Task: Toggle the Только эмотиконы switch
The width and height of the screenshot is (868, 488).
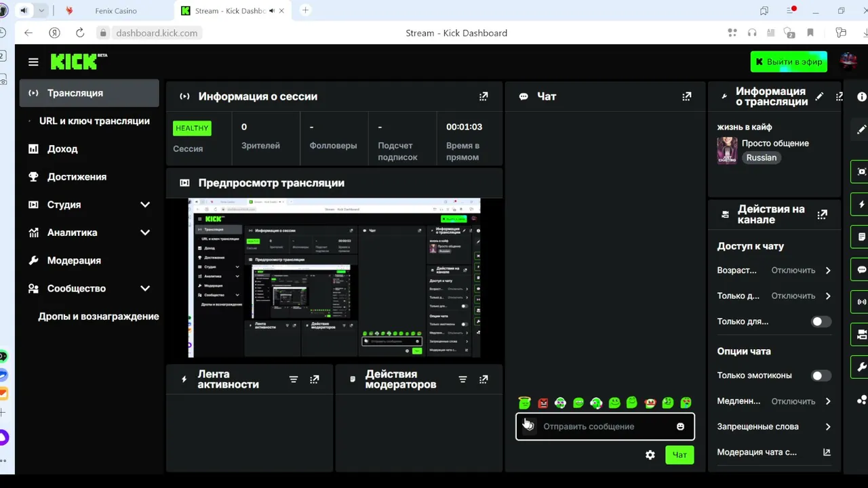Action: 821,375
